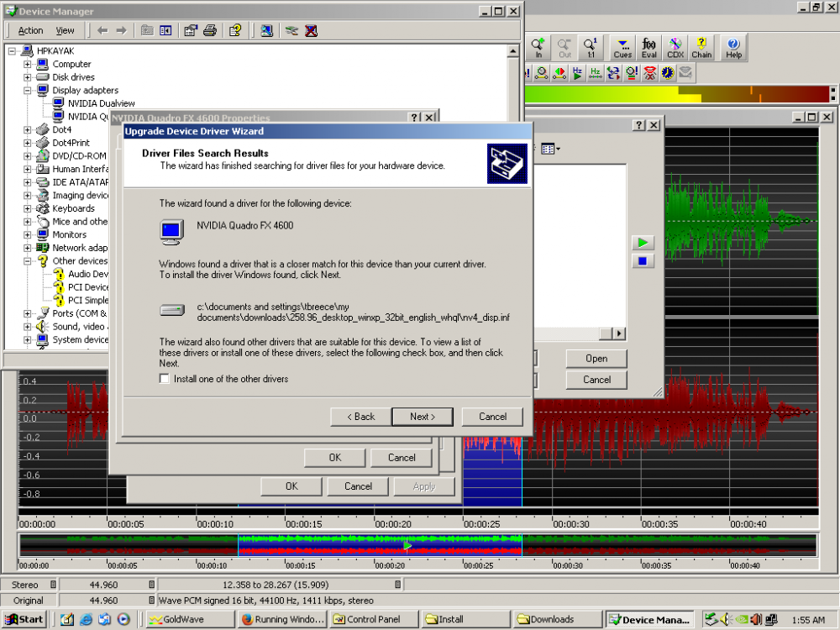The height and width of the screenshot is (630, 840).
Task: Open the Chain effects editor
Action: pos(701,47)
